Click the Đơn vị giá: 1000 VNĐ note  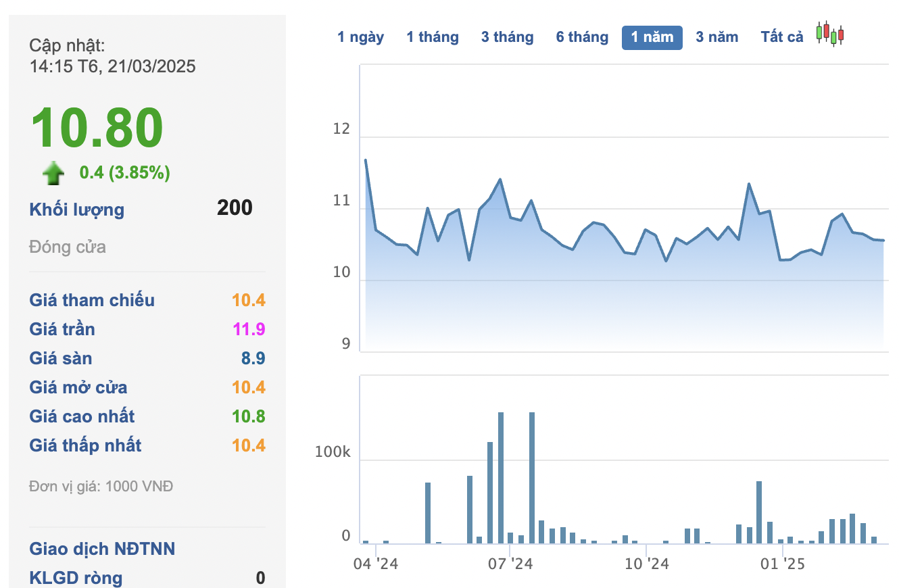point(101,486)
